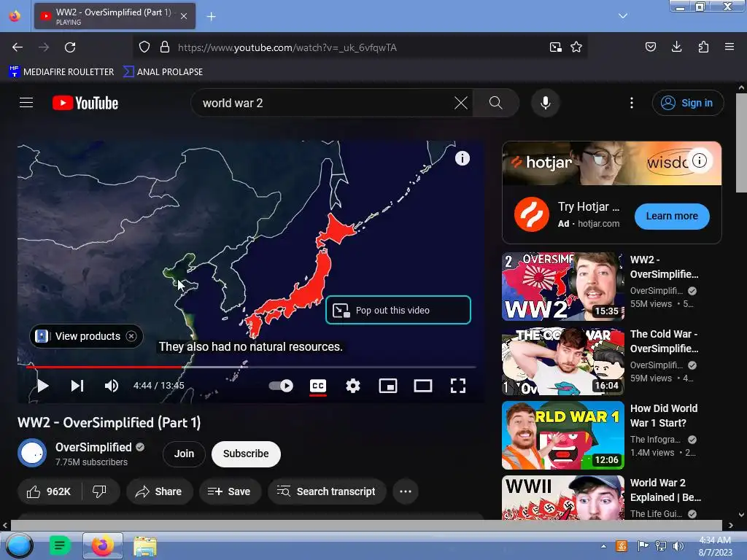Reload the page
747x560 pixels.
(70, 47)
